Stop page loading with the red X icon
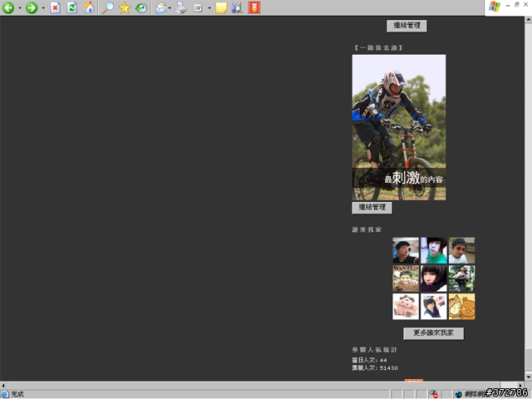Screen dimensions: 532x399 [x=56, y=7]
